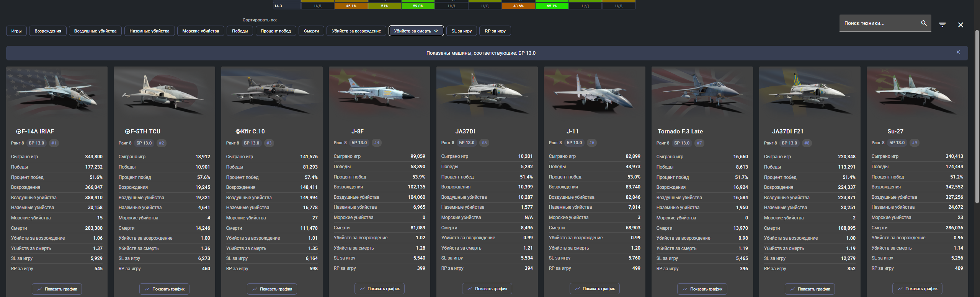Screen dimensions: 980x297
Task: Toggle the Убийств за смерть sort button
Action: [x=416, y=31]
